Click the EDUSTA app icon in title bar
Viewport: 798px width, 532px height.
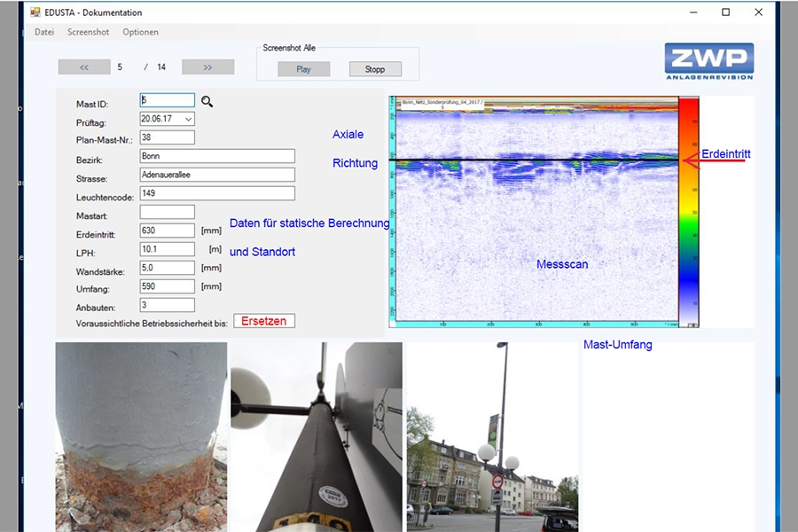(35, 12)
